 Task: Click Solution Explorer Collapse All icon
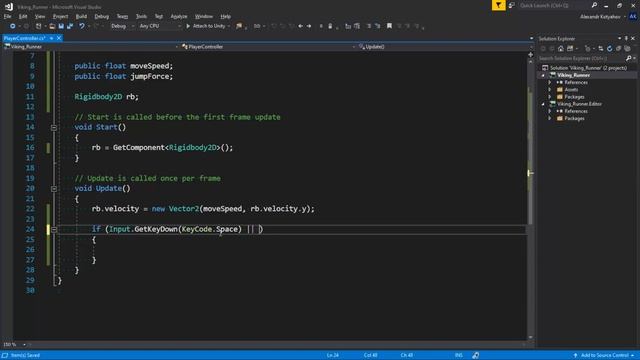(619, 49)
